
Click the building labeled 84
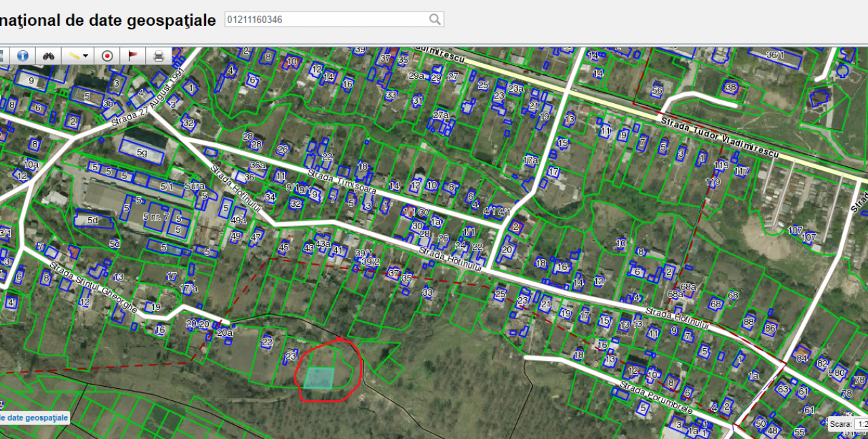[802, 358]
